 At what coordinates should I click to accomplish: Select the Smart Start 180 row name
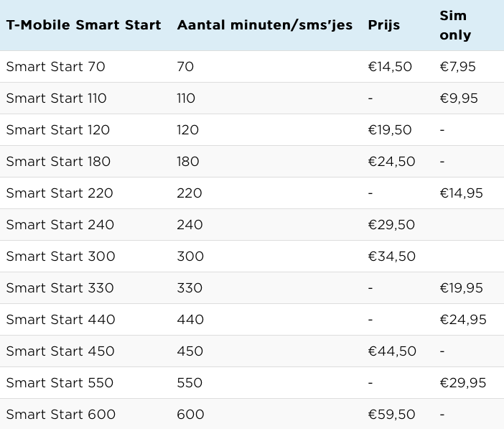[58, 161]
